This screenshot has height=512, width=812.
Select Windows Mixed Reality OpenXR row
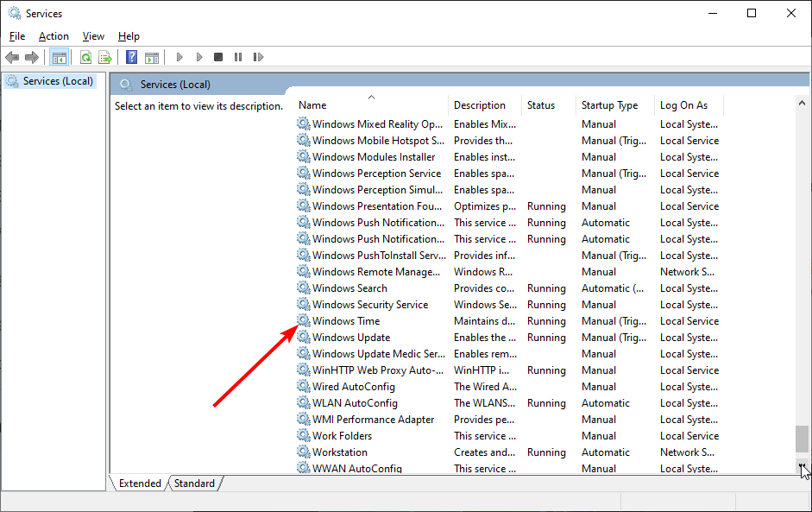coord(508,123)
